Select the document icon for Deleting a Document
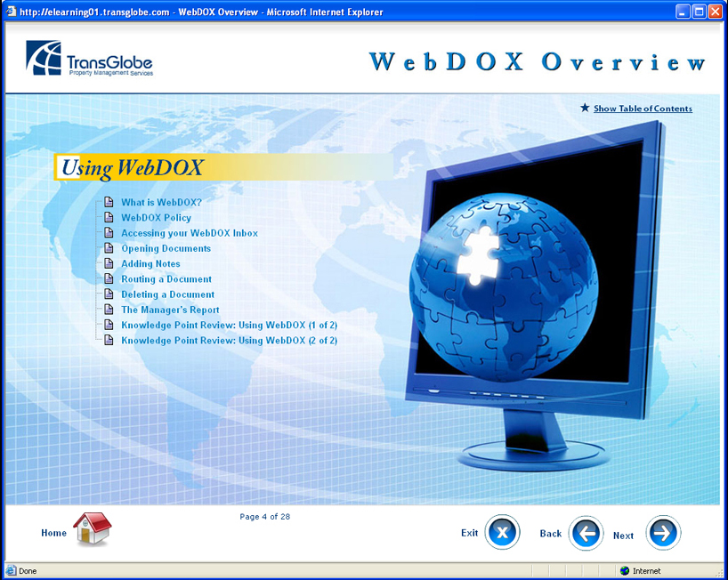Image resolution: width=728 pixels, height=580 pixels. pos(109,294)
